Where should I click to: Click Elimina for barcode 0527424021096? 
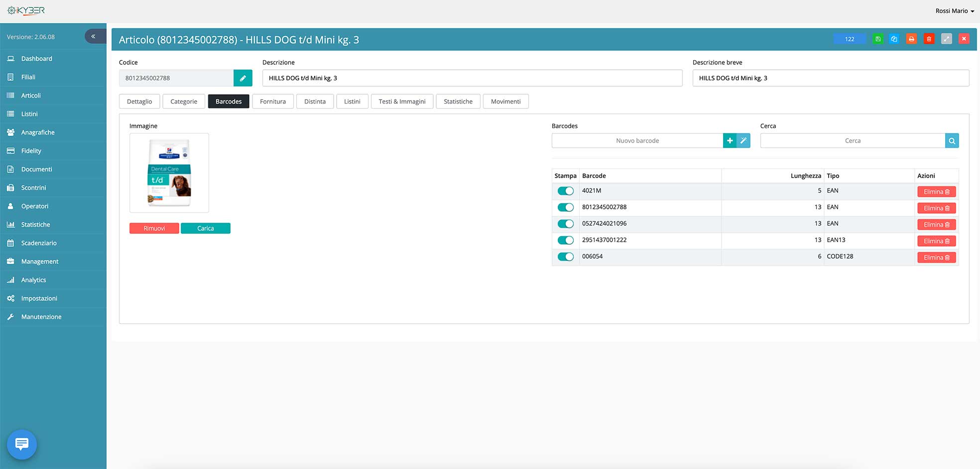(x=937, y=225)
